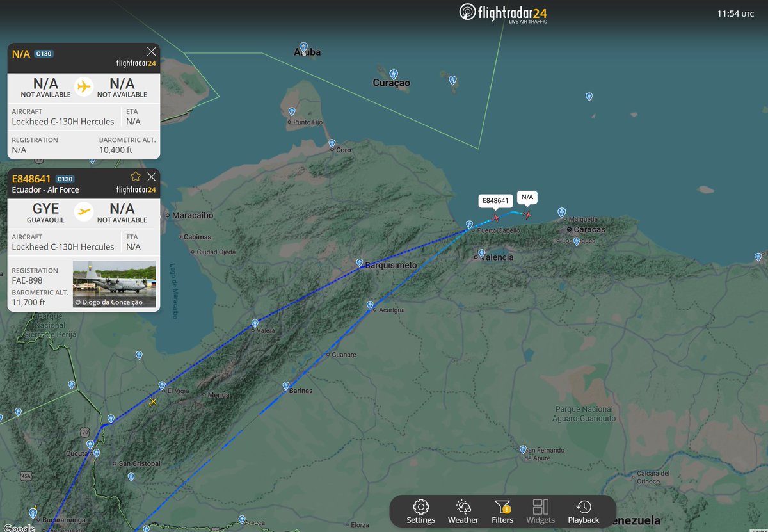This screenshot has height=532, width=768.
Task: Select the airport pin at Acarigua
Action: click(x=370, y=305)
